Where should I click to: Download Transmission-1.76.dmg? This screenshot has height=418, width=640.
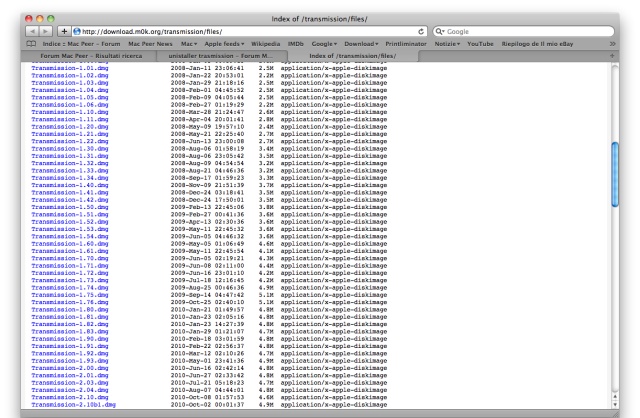point(70,302)
